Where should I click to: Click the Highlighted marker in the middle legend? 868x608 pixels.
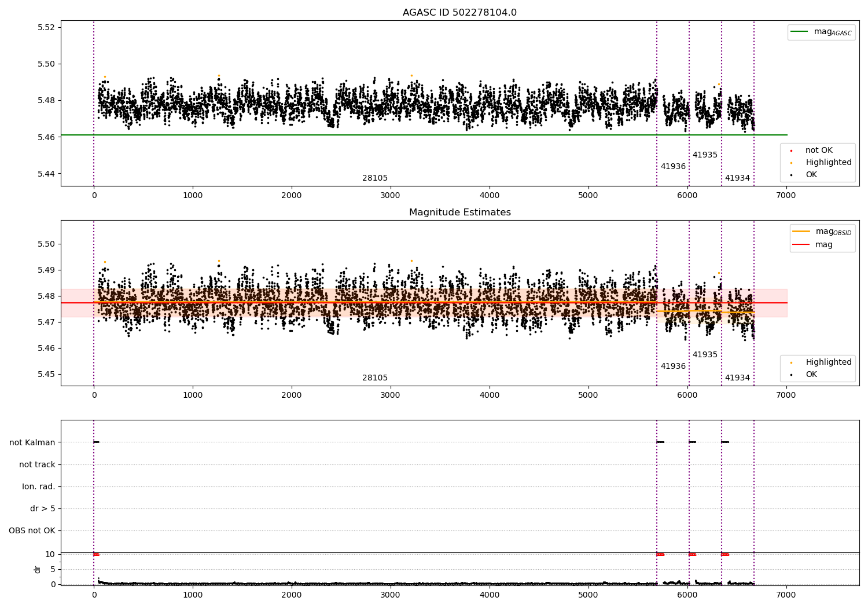point(791,362)
